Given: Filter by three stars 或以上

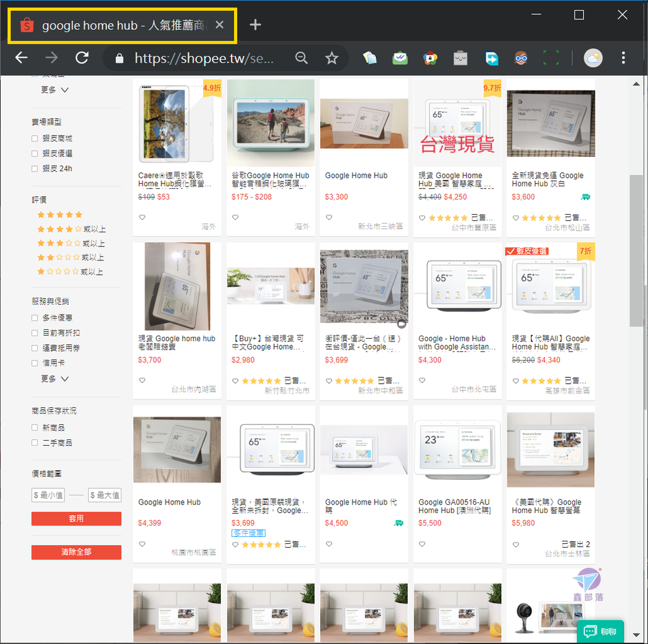Looking at the screenshot, I should [x=71, y=243].
